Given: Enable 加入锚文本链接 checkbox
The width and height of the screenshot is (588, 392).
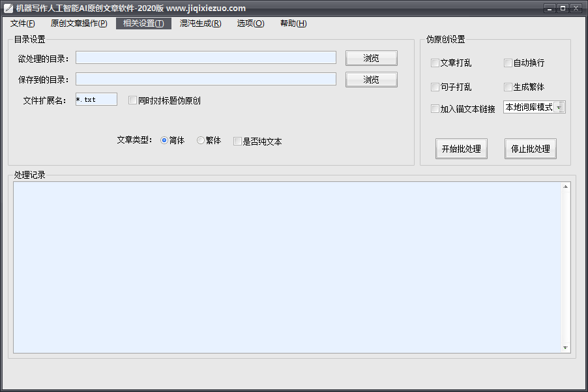Looking at the screenshot, I should (x=435, y=109).
